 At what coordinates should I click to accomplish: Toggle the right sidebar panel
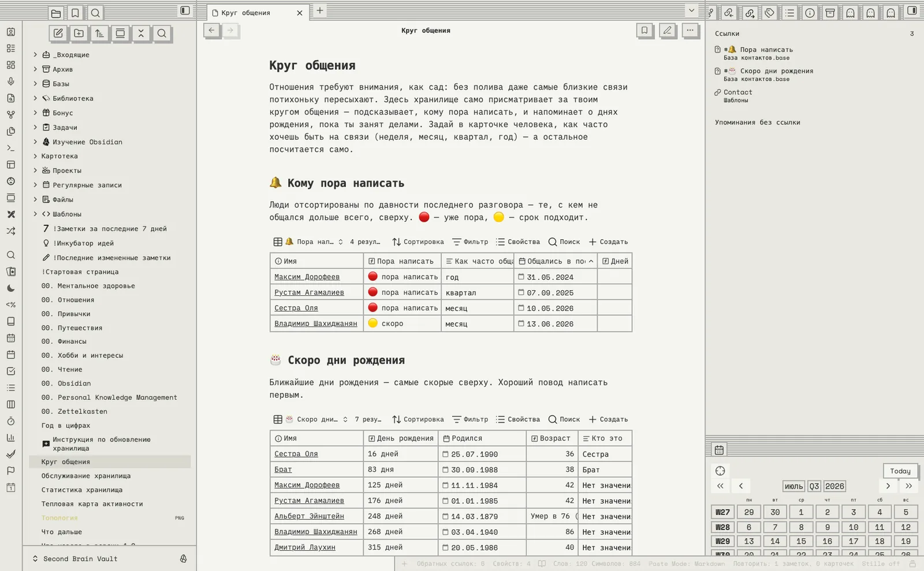(x=912, y=10)
